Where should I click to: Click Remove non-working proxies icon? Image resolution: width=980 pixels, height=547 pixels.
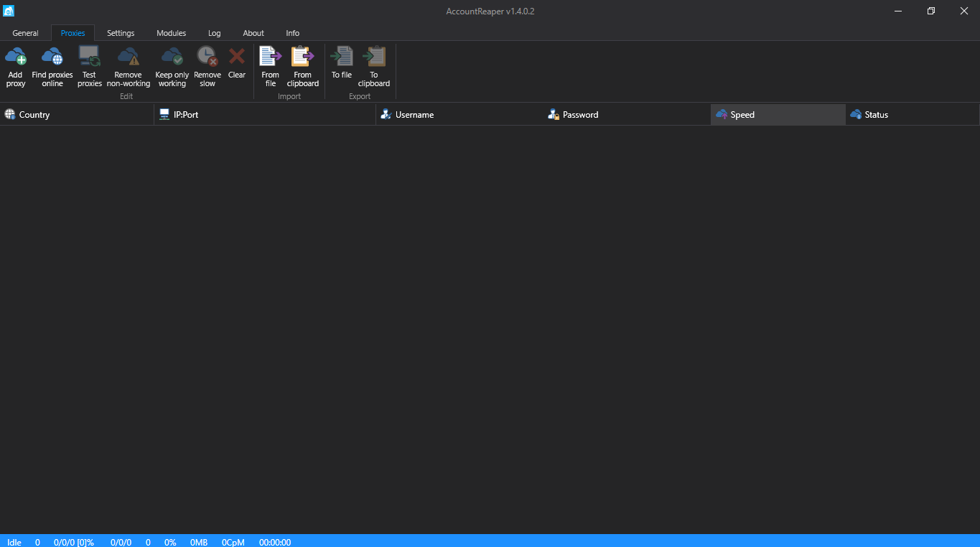(129, 56)
